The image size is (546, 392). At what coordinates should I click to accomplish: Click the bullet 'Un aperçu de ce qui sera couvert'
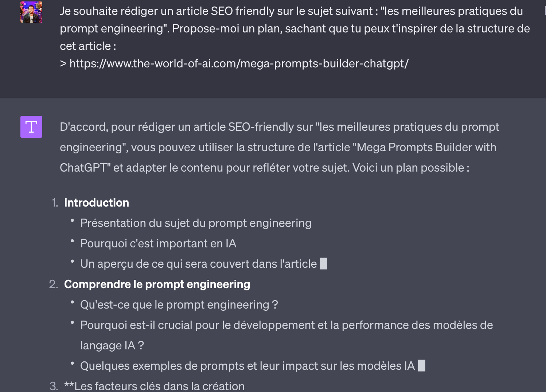[x=198, y=264]
